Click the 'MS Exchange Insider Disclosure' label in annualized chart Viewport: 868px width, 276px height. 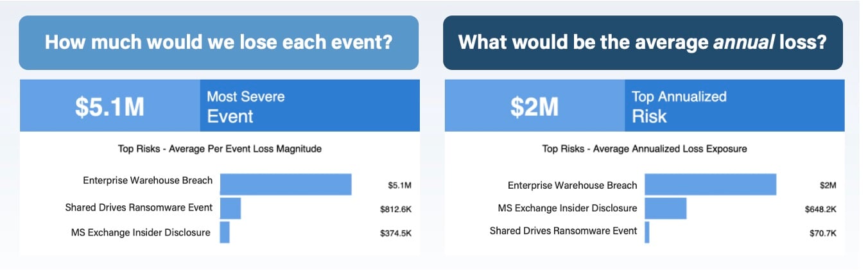click(x=568, y=208)
